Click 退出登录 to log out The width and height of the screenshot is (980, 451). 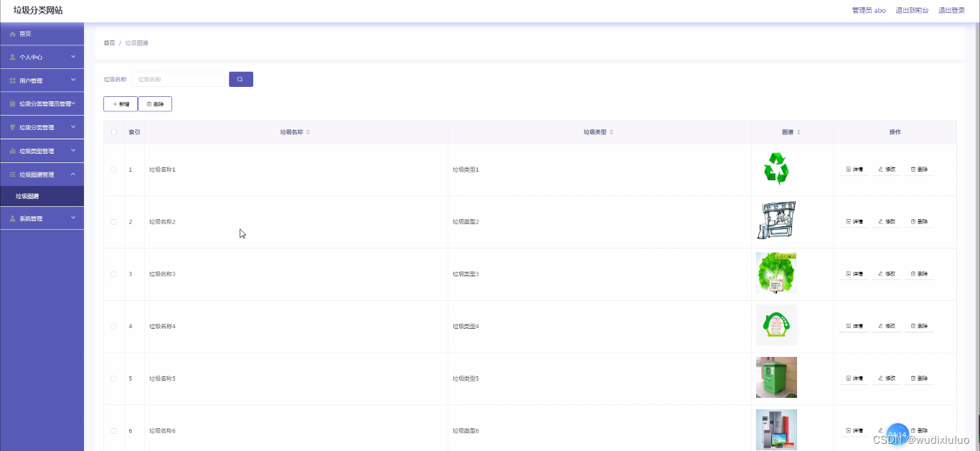[951, 10]
